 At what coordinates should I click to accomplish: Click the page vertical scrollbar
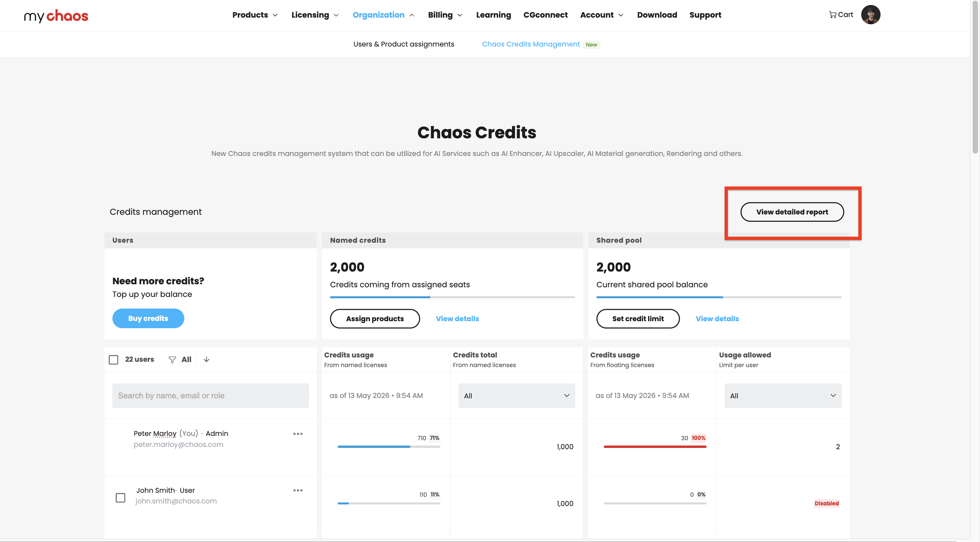click(975, 77)
